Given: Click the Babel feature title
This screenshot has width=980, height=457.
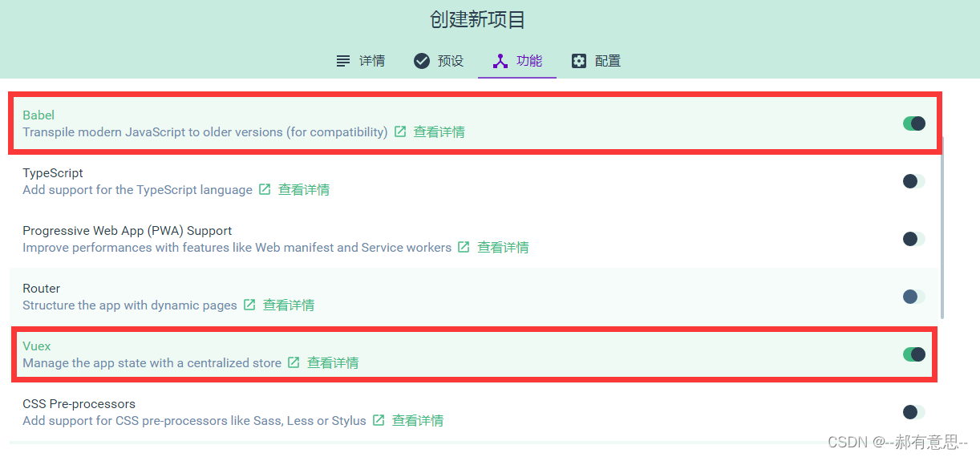Looking at the screenshot, I should [38, 115].
